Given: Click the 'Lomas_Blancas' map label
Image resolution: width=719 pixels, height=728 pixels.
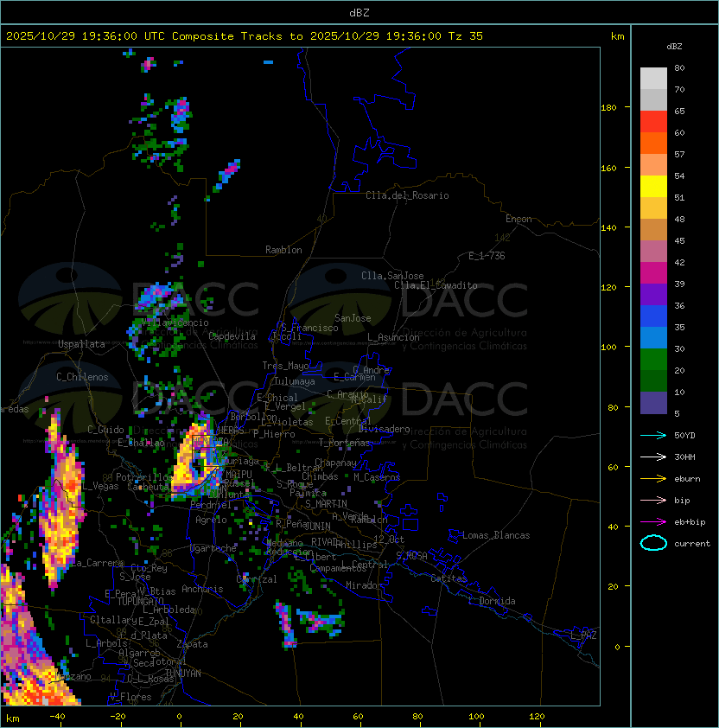Looking at the screenshot, I should 496,535.
